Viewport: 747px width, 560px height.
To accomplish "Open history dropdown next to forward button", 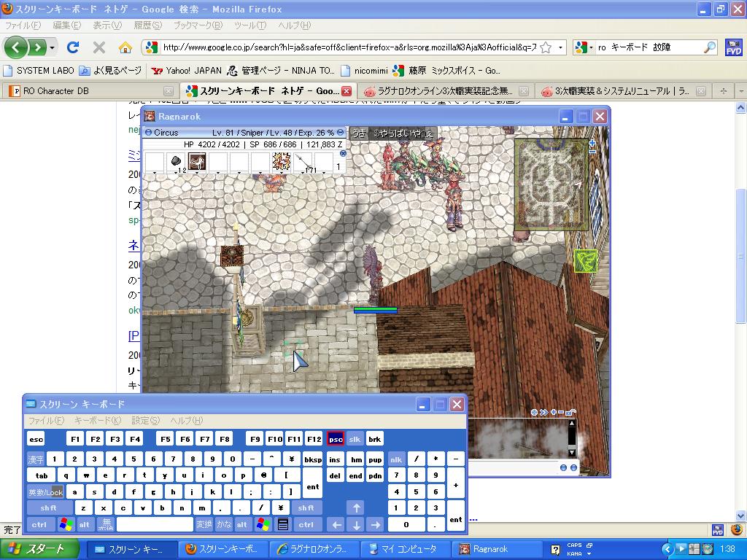I will (x=52, y=47).
